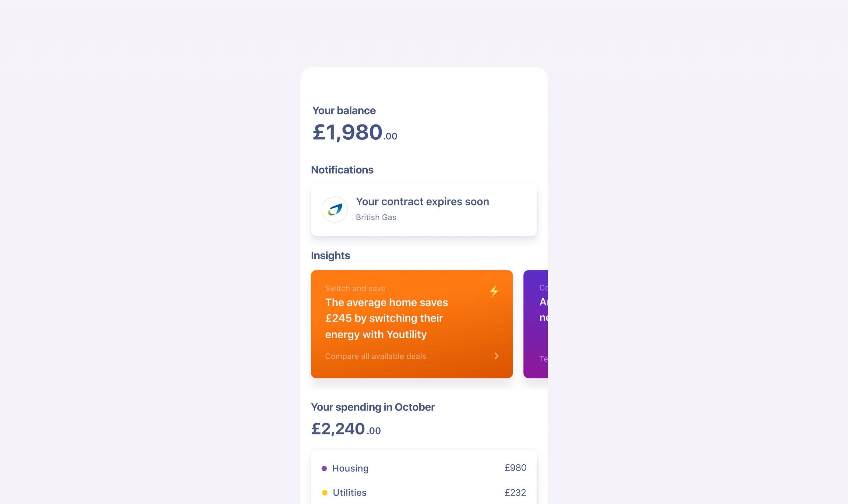
Task: Select the Utilities spending row label
Action: coord(349,492)
